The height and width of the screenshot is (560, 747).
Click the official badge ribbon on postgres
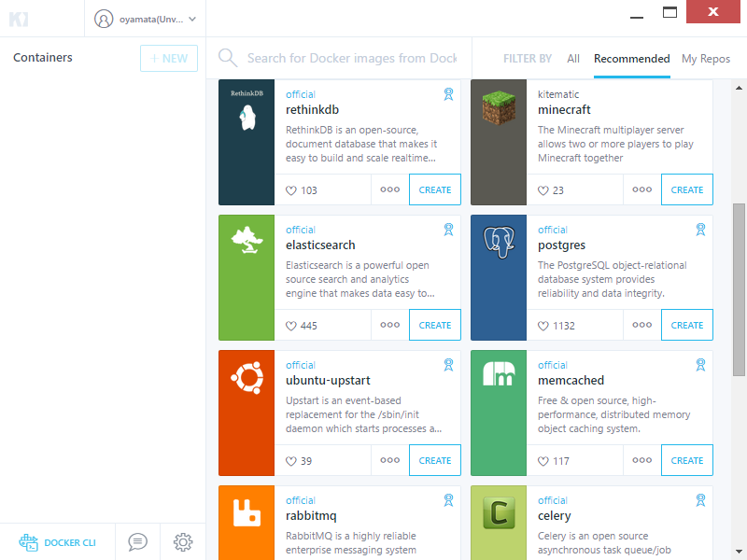tap(700, 229)
